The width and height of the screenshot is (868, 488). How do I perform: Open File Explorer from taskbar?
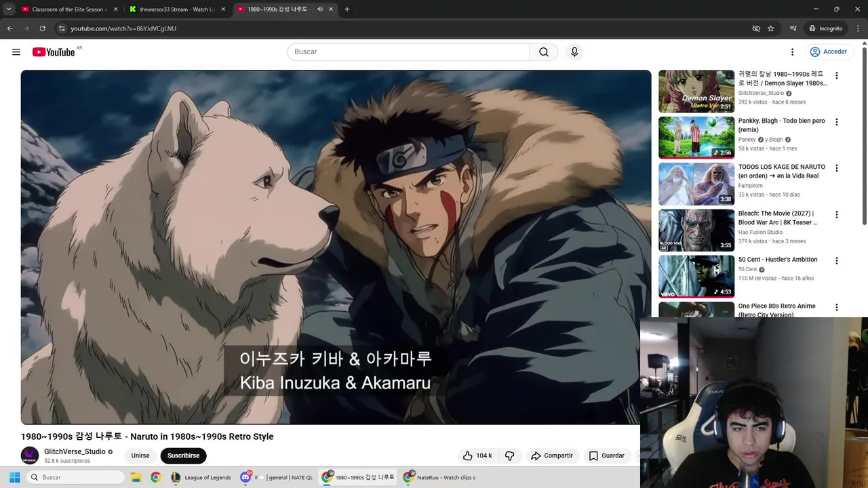point(136,477)
